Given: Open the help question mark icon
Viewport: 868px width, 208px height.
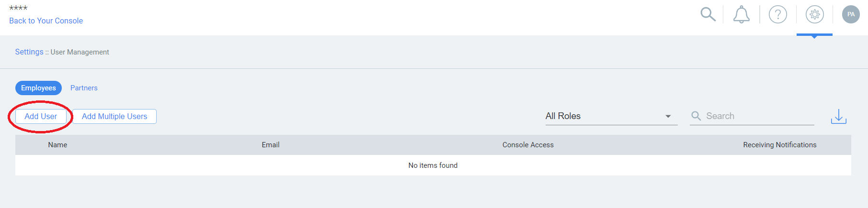Looking at the screenshot, I should [778, 14].
